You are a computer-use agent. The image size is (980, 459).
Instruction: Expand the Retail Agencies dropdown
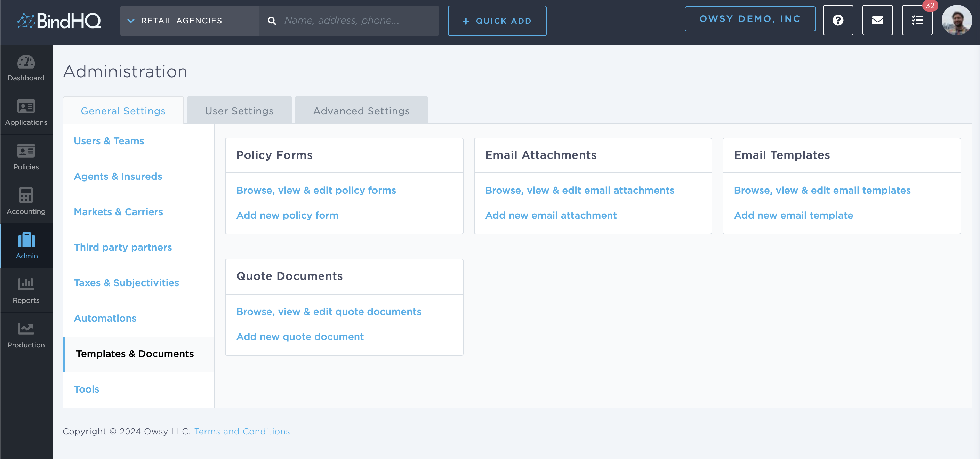(x=190, y=21)
